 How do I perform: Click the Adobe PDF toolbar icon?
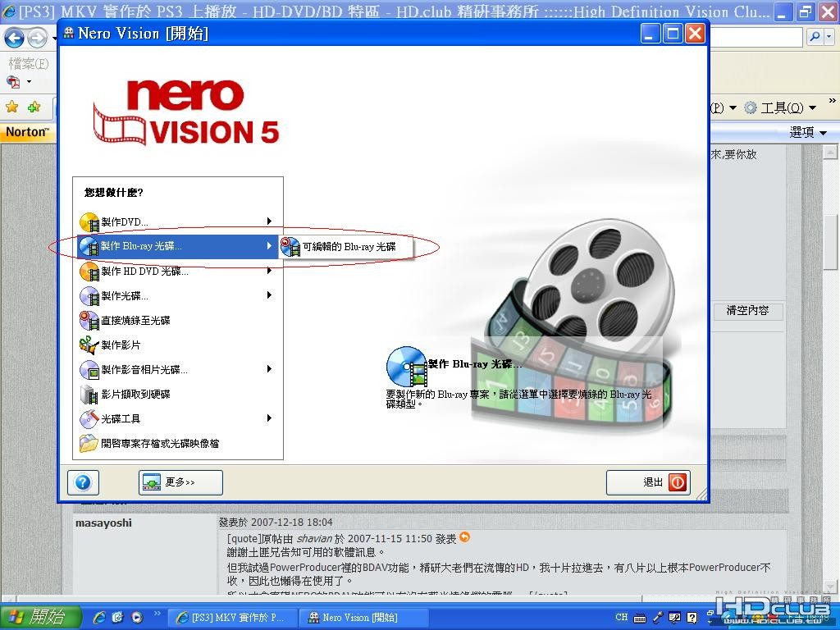(13, 82)
